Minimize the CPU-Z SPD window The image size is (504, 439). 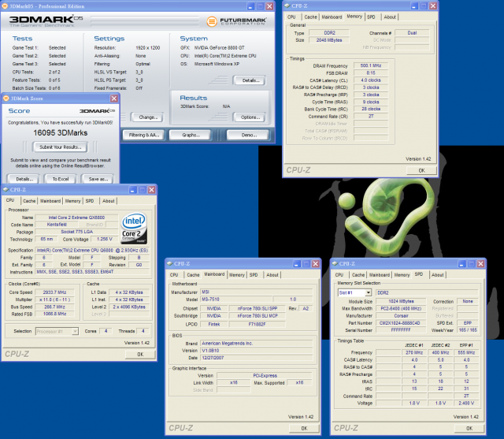pyautogui.click(x=462, y=264)
